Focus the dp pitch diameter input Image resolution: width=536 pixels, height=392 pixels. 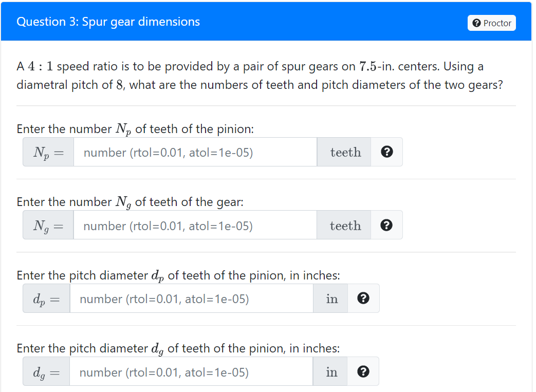(191, 298)
